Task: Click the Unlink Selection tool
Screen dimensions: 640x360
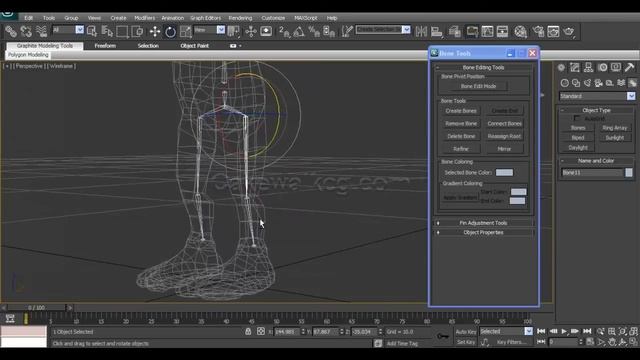Action: click(26, 31)
